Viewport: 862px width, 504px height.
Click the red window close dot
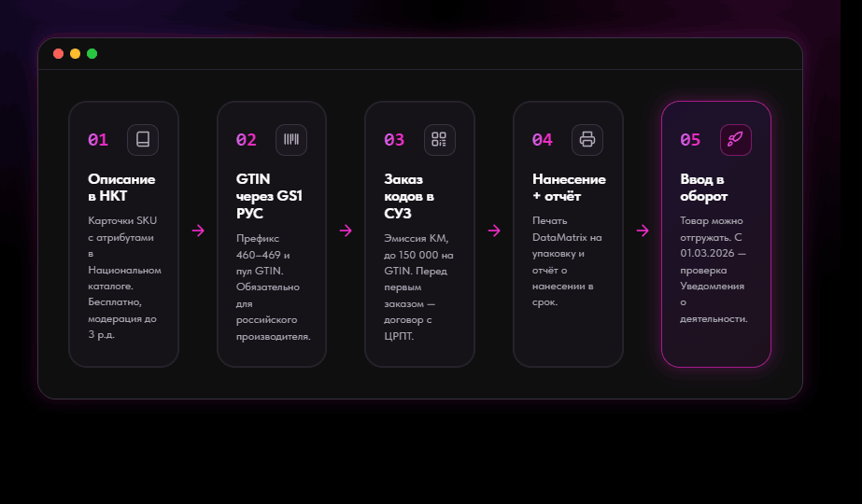pyautogui.click(x=58, y=53)
